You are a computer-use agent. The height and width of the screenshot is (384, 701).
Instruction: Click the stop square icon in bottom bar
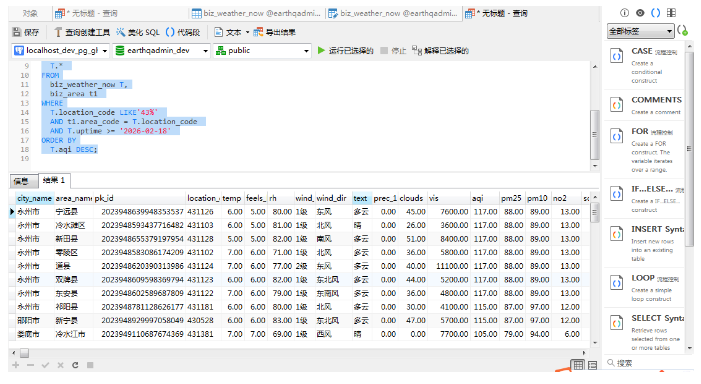(x=90, y=365)
